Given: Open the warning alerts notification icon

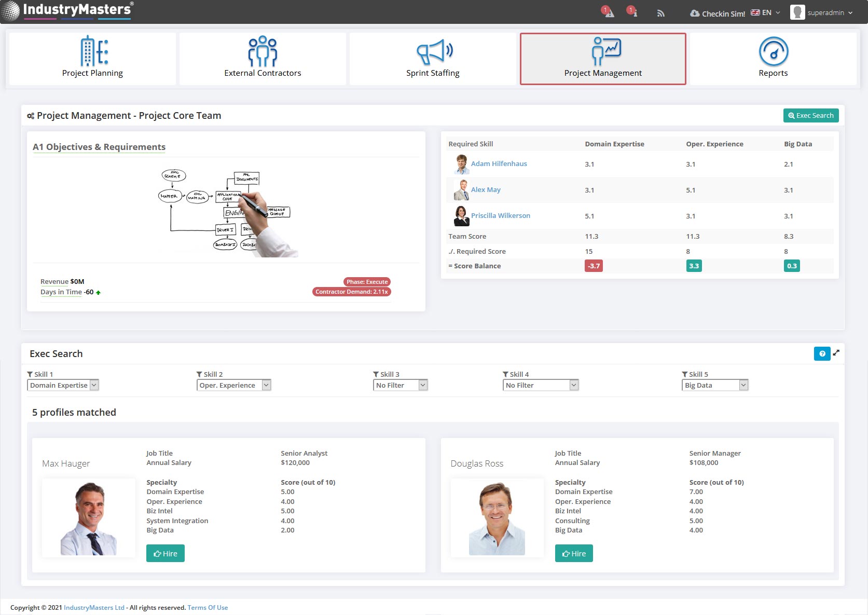Looking at the screenshot, I should click(609, 13).
